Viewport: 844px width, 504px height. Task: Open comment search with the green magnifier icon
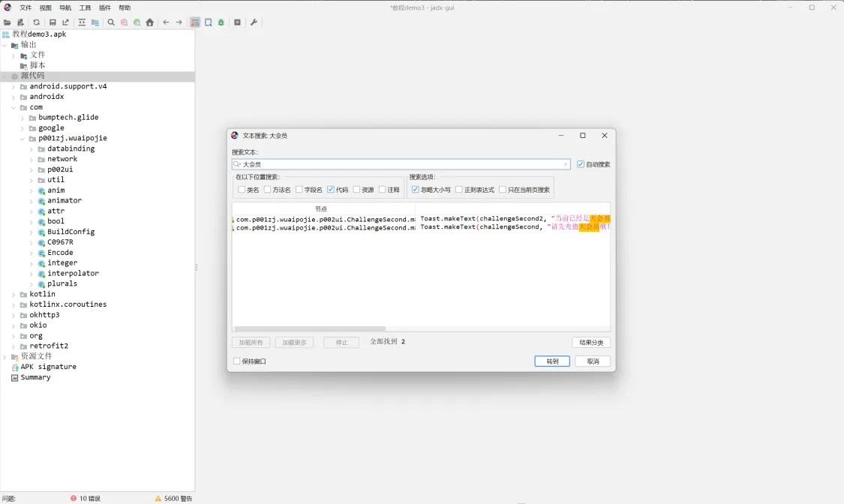(x=137, y=22)
